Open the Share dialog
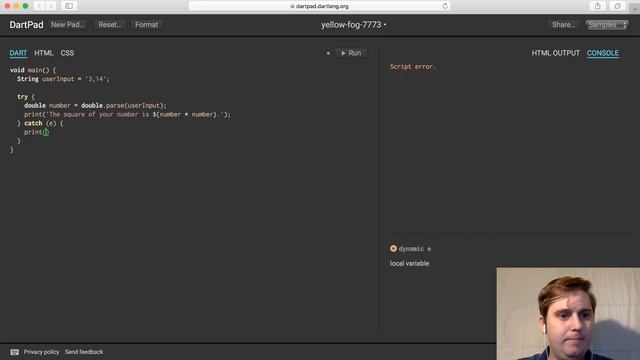This screenshot has width=640, height=360. pos(563,25)
